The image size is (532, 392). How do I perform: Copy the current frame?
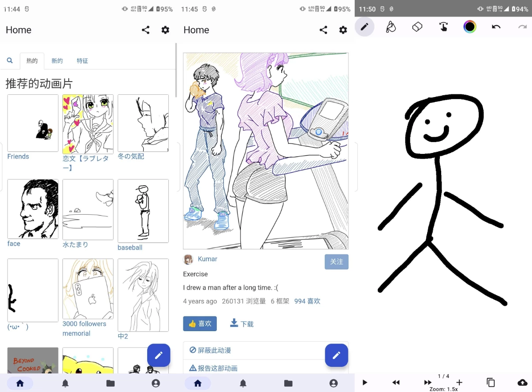[491, 382]
